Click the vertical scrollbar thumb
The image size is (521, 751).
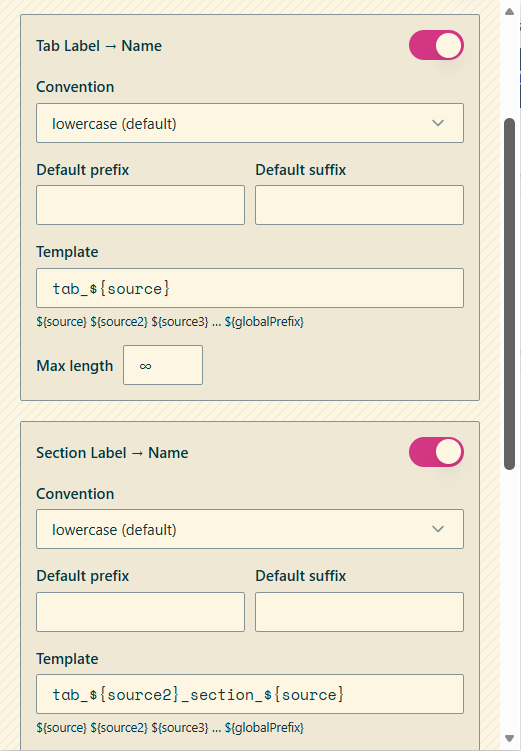(x=510, y=294)
